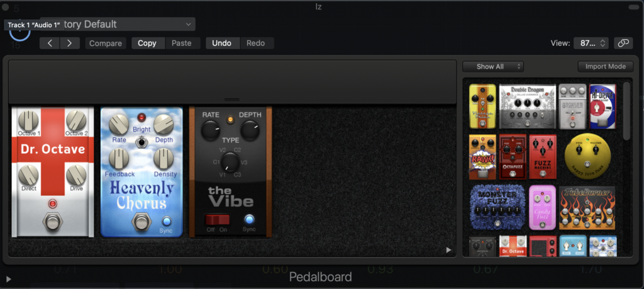Toggle Sync on the Vibe pedal
Viewport: 644px width, 289px height.
click(x=249, y=218)
